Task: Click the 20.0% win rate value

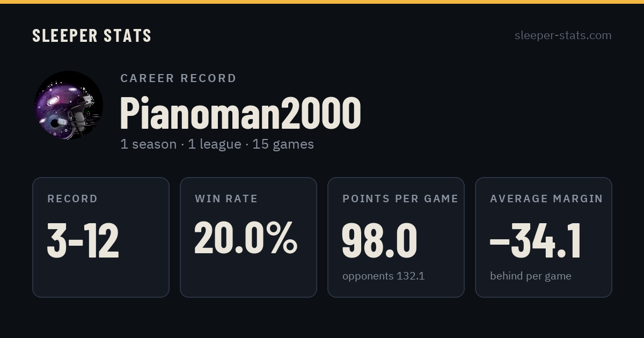Action: point(246,238)
